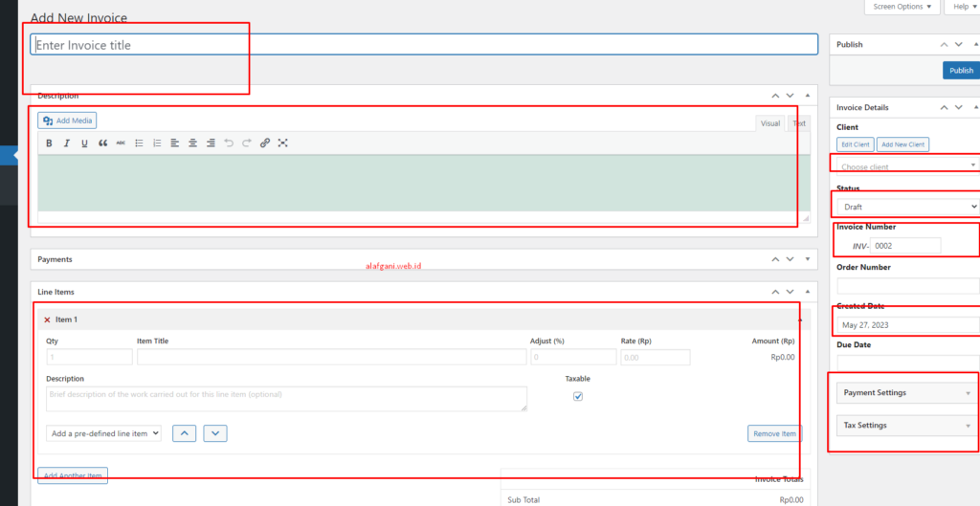Click the Publish button

961,70
